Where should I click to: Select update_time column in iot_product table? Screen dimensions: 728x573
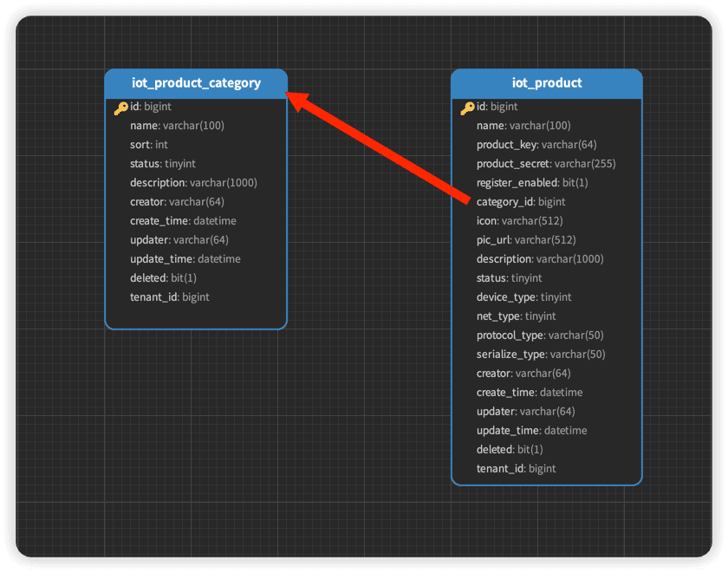click(531, 431)
